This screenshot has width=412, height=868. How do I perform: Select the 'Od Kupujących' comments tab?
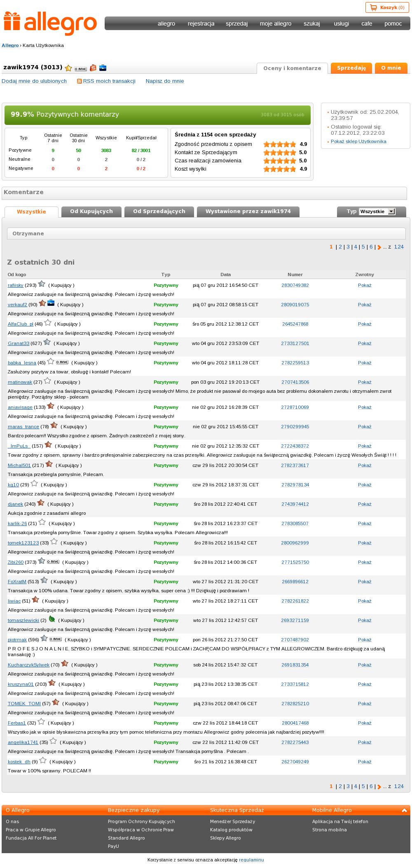point(91,211)
